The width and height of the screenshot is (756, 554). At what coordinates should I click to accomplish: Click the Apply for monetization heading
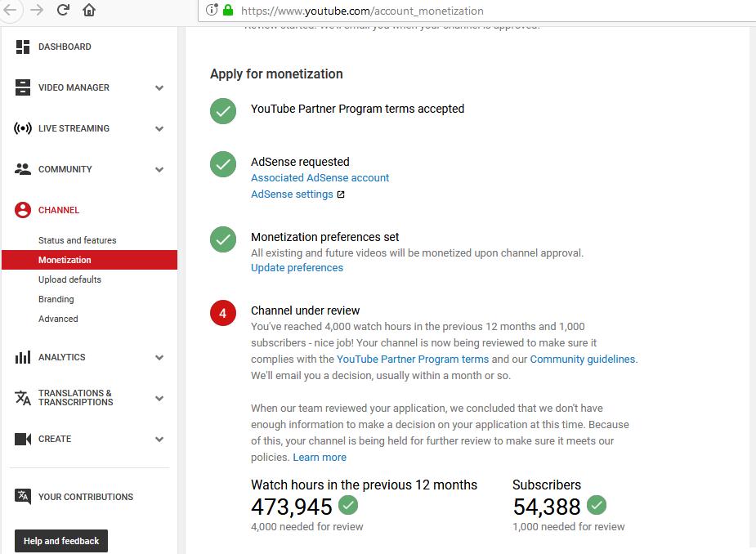pos(276,74)
